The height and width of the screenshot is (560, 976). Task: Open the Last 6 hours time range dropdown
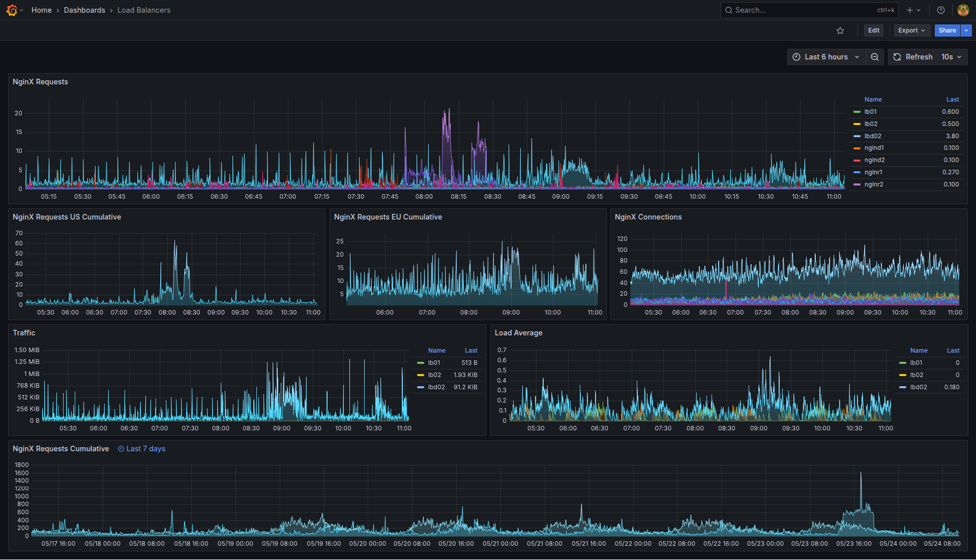[826, 57]
